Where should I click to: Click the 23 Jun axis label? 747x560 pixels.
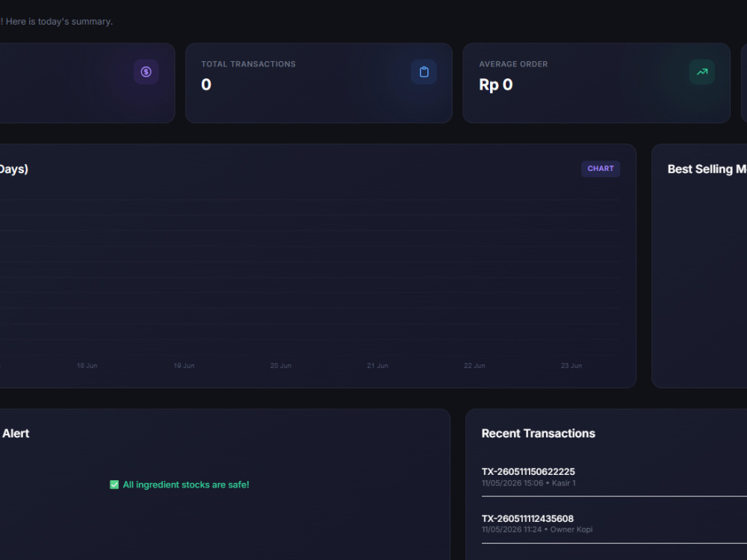click(571, 366)
